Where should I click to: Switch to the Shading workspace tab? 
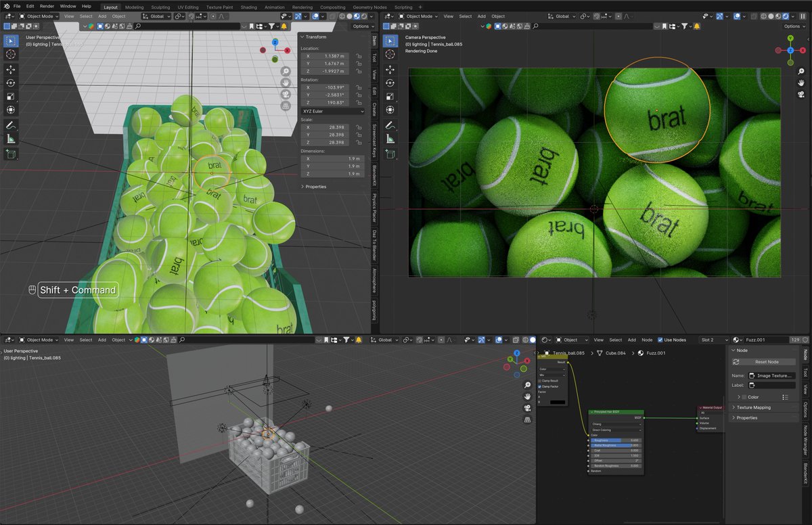[x=249, y=7]
